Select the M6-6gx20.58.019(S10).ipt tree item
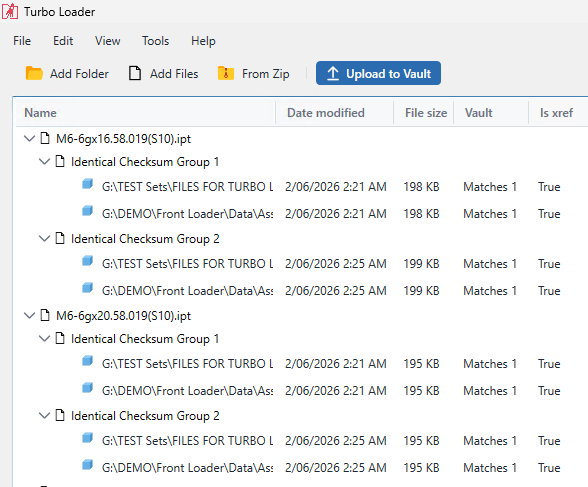 pos(123,316)
